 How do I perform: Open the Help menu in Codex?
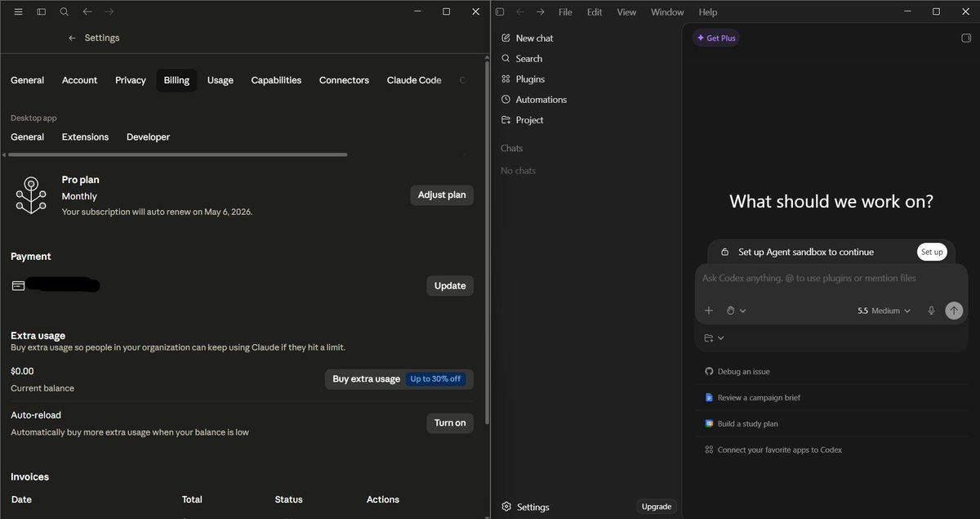pyautogui.click(x=708, y=11)
